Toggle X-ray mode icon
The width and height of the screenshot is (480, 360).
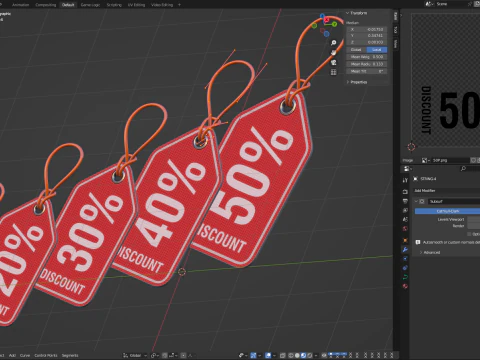pyautogui.click(x=283, y=356)
